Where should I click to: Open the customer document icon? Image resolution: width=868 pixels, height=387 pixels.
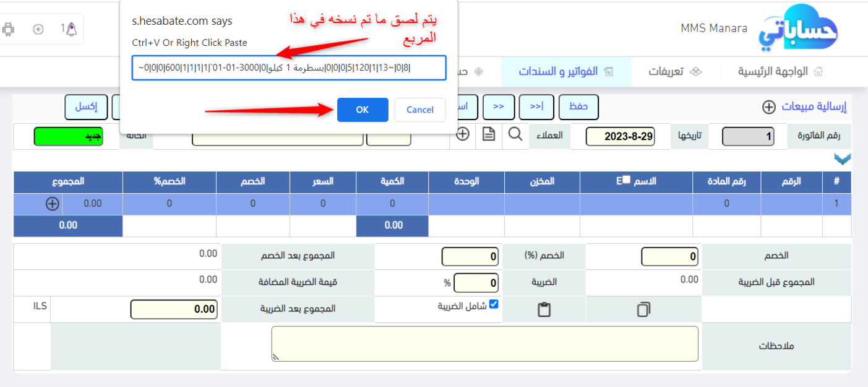[x=489, y=134]
